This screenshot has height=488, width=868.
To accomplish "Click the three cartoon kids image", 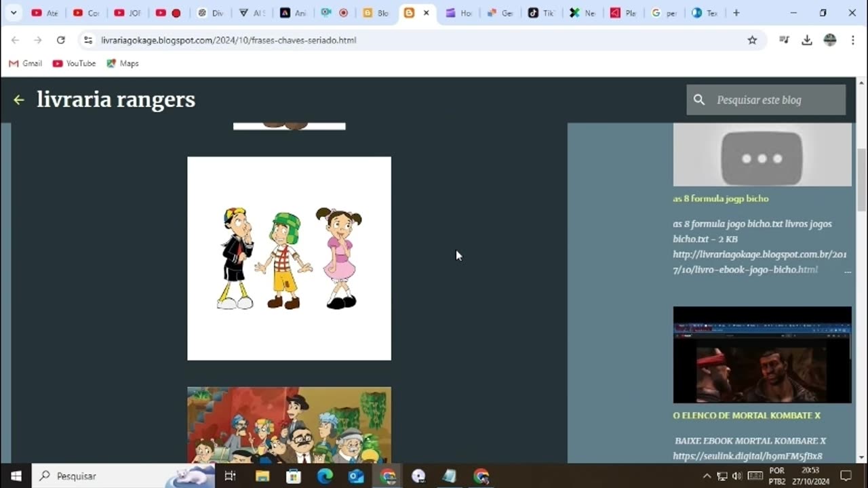I will click(289, 258).
